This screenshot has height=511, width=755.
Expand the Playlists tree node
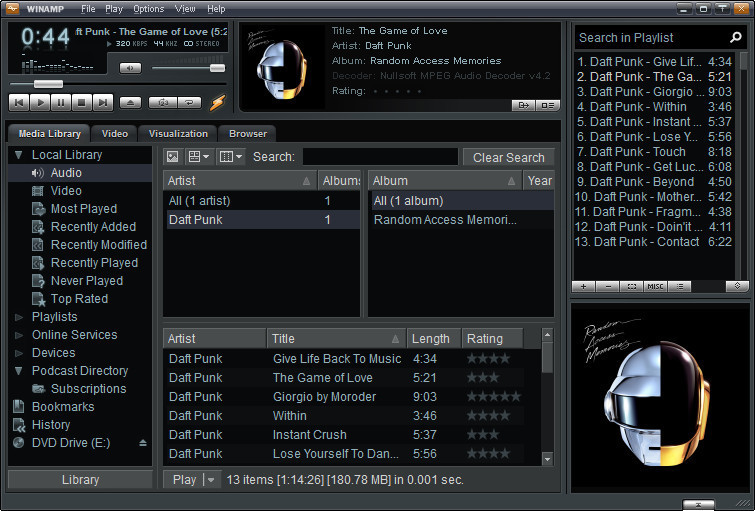click(18, 317)
